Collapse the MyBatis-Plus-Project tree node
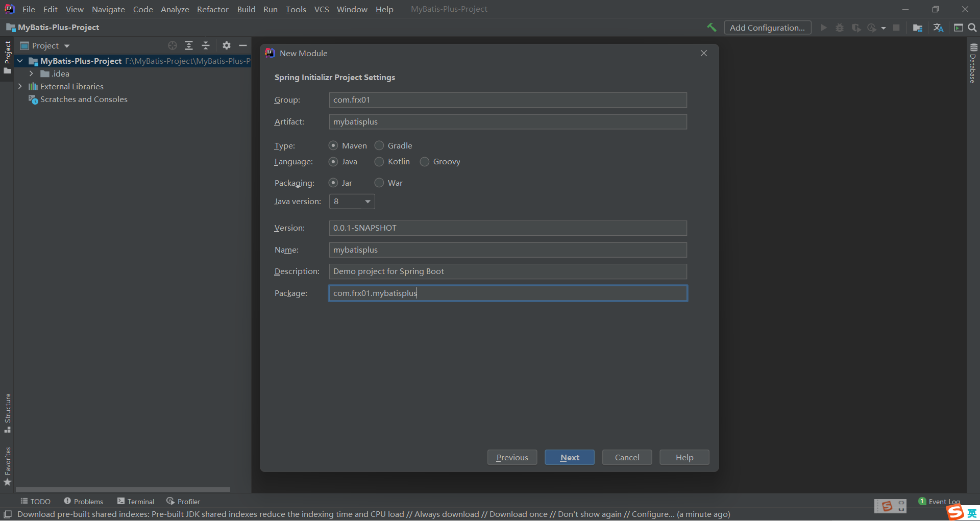980x521 pixels. [20, 61]
